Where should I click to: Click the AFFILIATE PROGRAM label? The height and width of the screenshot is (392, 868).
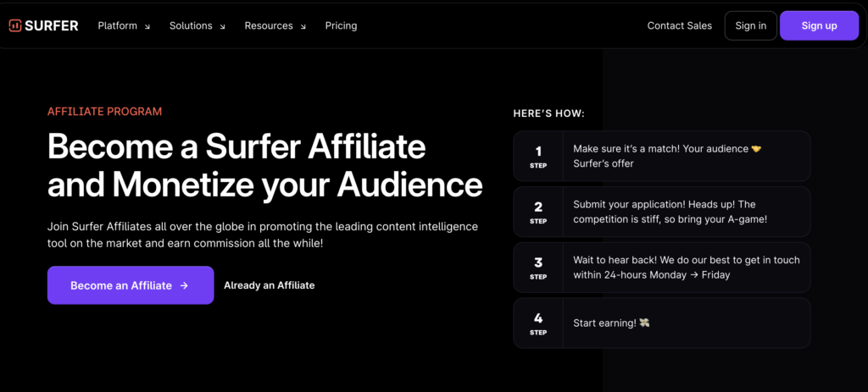coord(104,111)
